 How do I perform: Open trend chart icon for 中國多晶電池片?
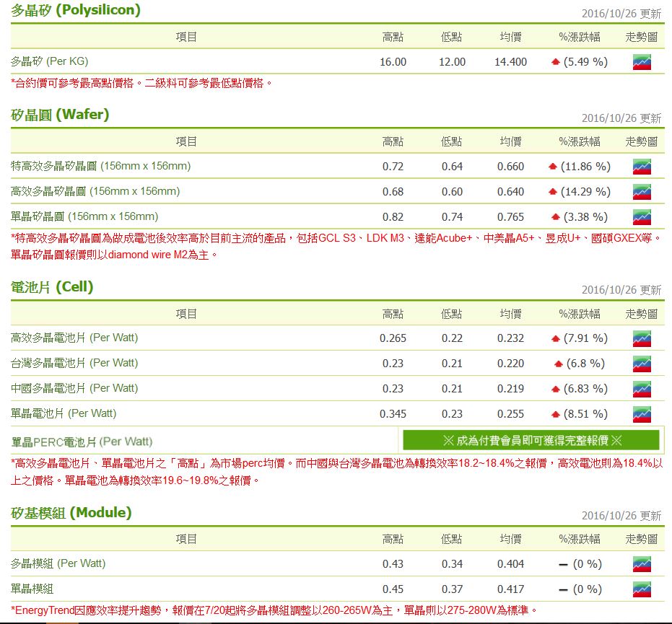pos(642,389)
